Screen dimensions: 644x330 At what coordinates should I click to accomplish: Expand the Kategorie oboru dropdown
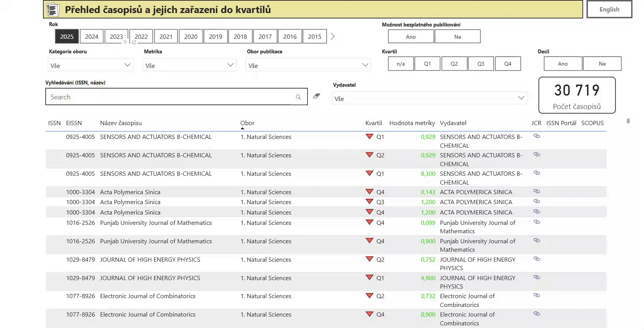[x=91, y=65]
